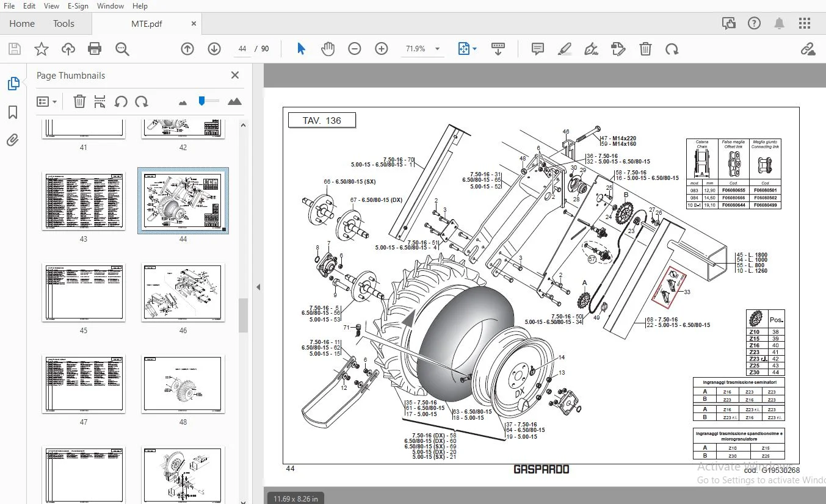Delete the page with trash icon in toolbar

[x=645, y=49]
